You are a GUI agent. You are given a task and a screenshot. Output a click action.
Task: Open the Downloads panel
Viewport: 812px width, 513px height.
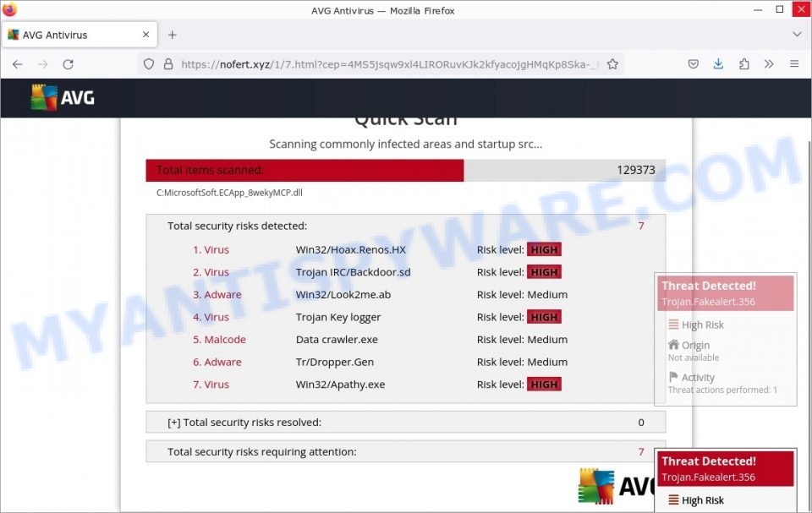point(718,63)
